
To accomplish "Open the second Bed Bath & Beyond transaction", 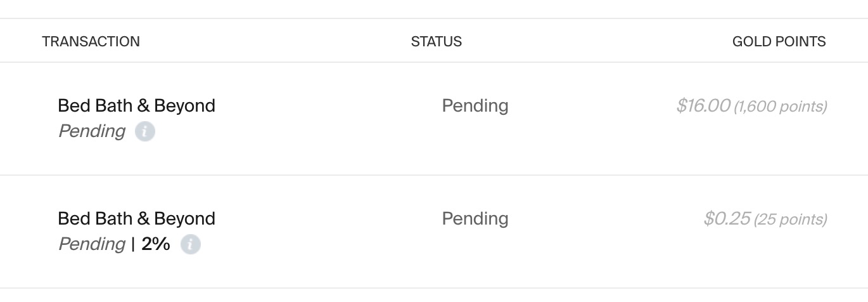I will (x=136, y=218).
